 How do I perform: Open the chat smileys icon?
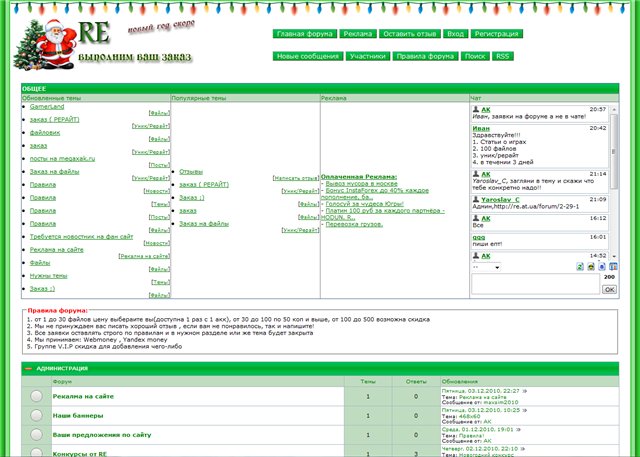click(590, 267)
